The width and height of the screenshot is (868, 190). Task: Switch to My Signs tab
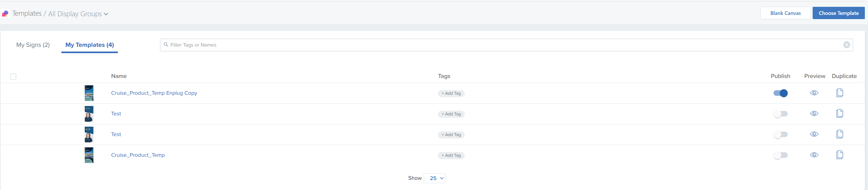point(33,45)
